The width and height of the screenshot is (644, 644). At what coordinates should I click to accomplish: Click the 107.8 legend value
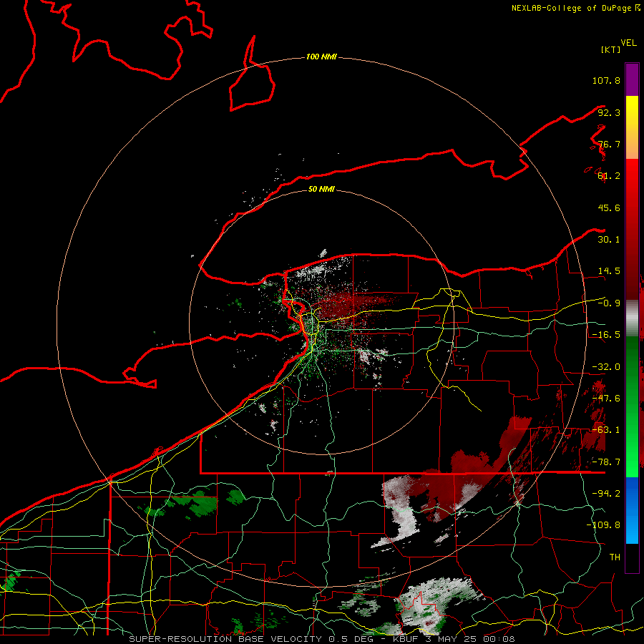[606, 80]
